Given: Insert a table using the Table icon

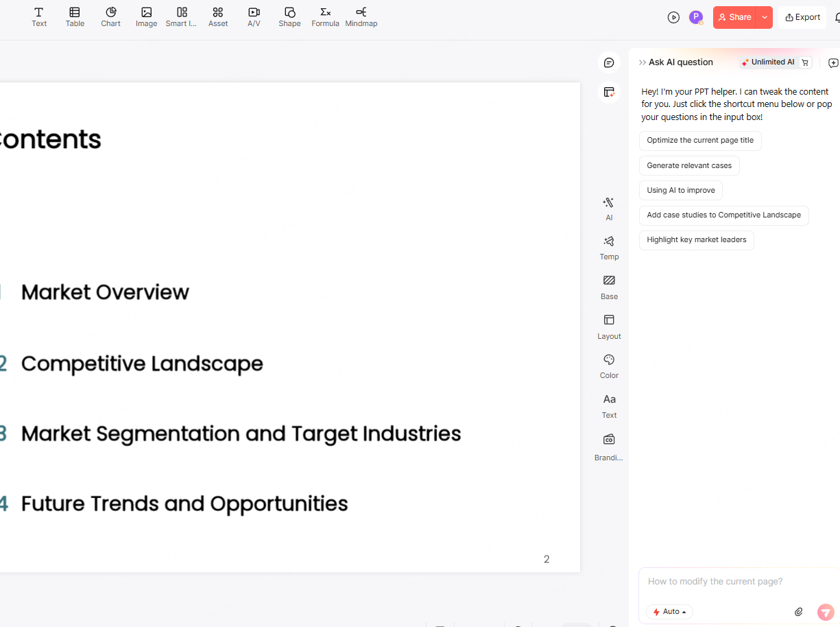Looking at the screenshot, I should pyautogui.click(x=75, y=16).
